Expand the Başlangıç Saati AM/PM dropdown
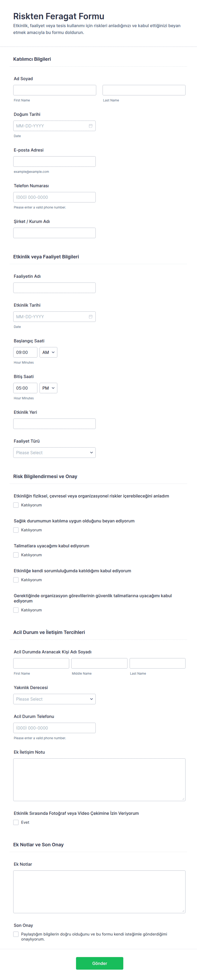Viewport: 197px width, 980px height. (48, 352)
